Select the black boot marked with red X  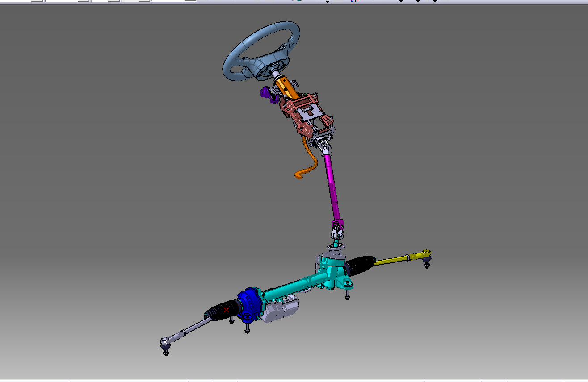(x=222, y=310)
